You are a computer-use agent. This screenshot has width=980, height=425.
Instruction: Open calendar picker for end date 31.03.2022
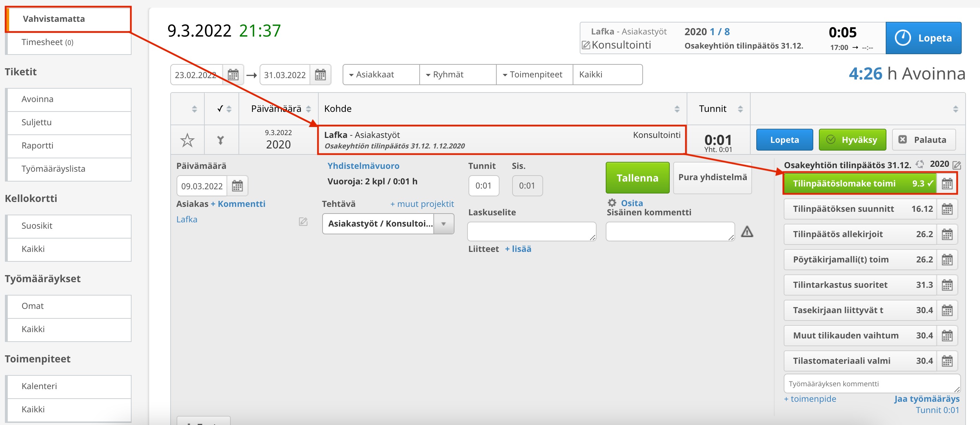tap(320, 75)
